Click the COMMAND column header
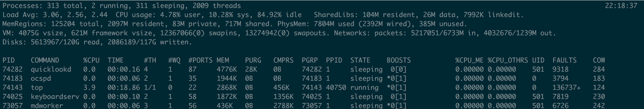Viewport: 644px width, 109px height. pyautogui.click(x=45, y=60)
